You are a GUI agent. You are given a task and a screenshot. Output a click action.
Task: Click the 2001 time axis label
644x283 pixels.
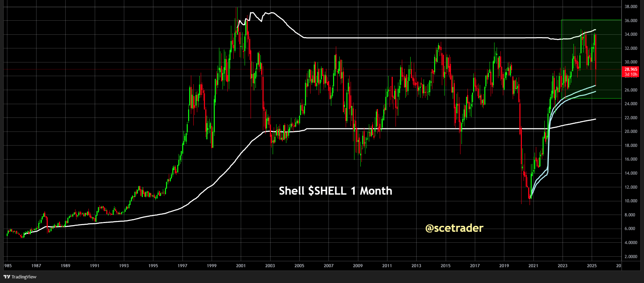click(241, 266)
